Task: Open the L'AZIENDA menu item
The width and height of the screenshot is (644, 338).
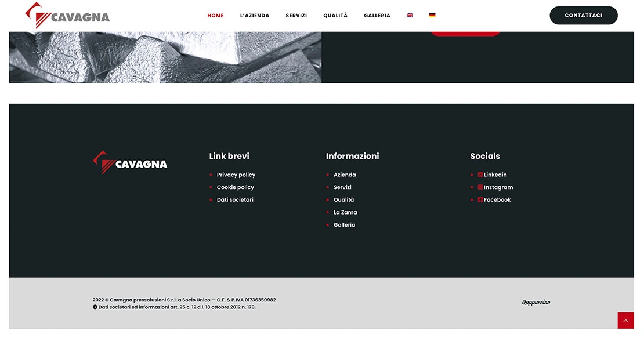Action: 255,16
